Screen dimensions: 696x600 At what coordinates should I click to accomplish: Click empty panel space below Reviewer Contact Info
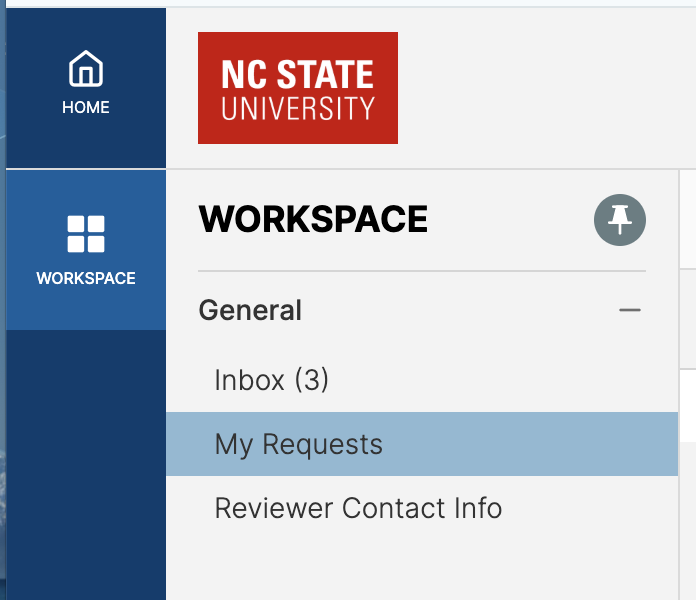pyautogui.click(x=420, y=565)
